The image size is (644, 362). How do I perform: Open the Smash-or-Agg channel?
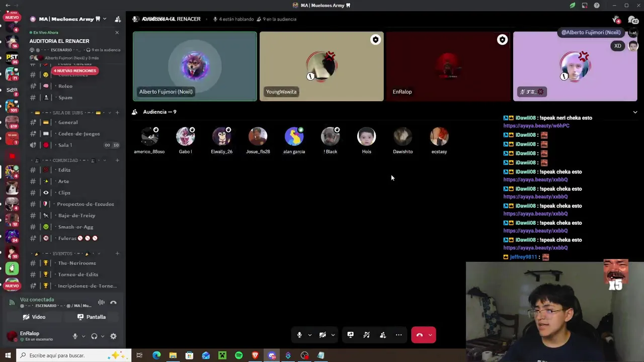coord(75,227)
